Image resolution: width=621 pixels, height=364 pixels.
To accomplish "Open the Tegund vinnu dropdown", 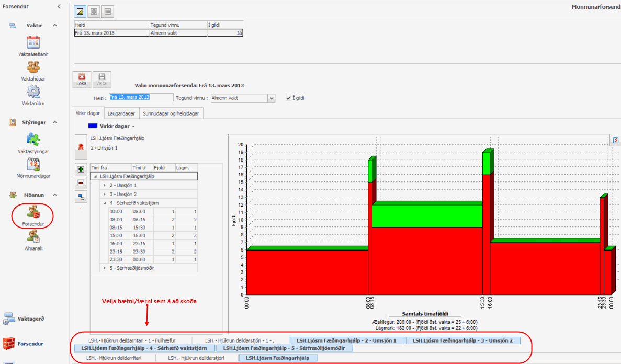I will click(272, 98).
